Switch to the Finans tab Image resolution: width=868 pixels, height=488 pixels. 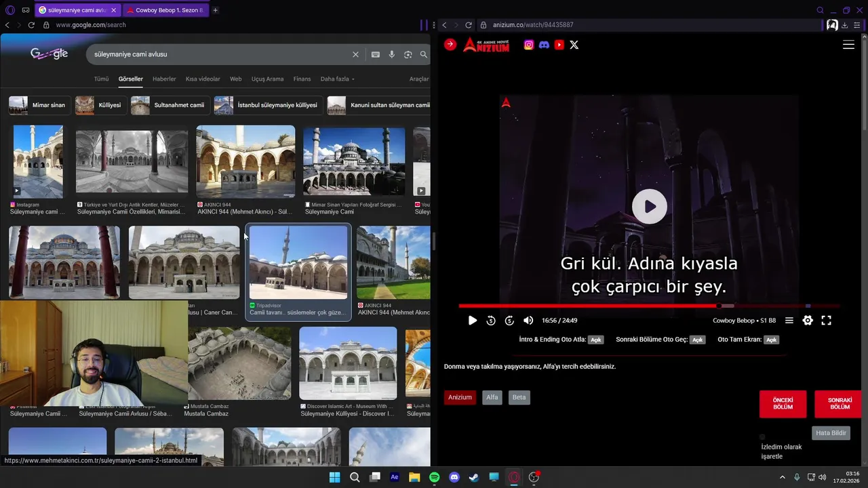302,79
